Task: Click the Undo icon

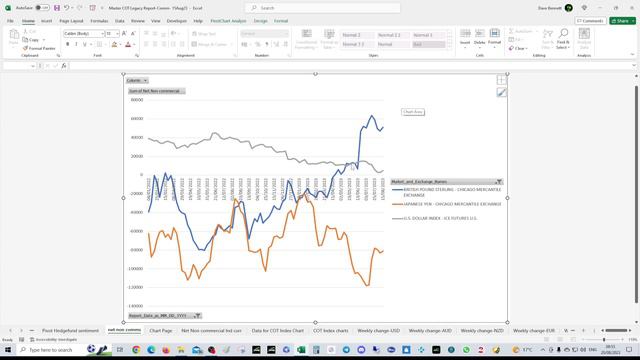Action: click(66, 8)
